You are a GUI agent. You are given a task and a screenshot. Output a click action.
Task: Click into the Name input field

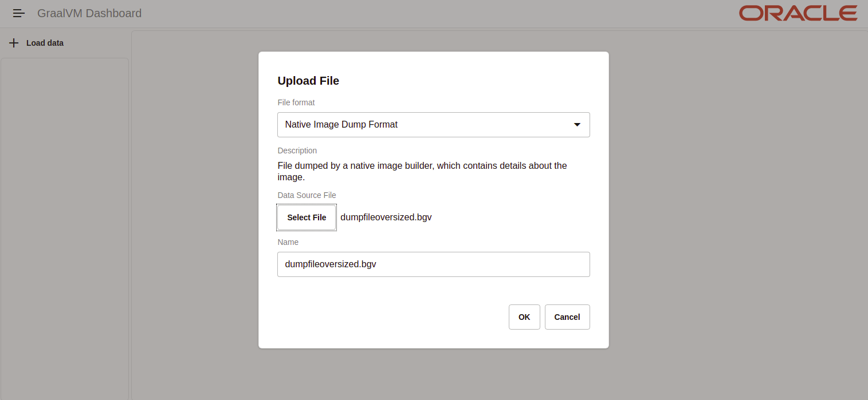433,264
